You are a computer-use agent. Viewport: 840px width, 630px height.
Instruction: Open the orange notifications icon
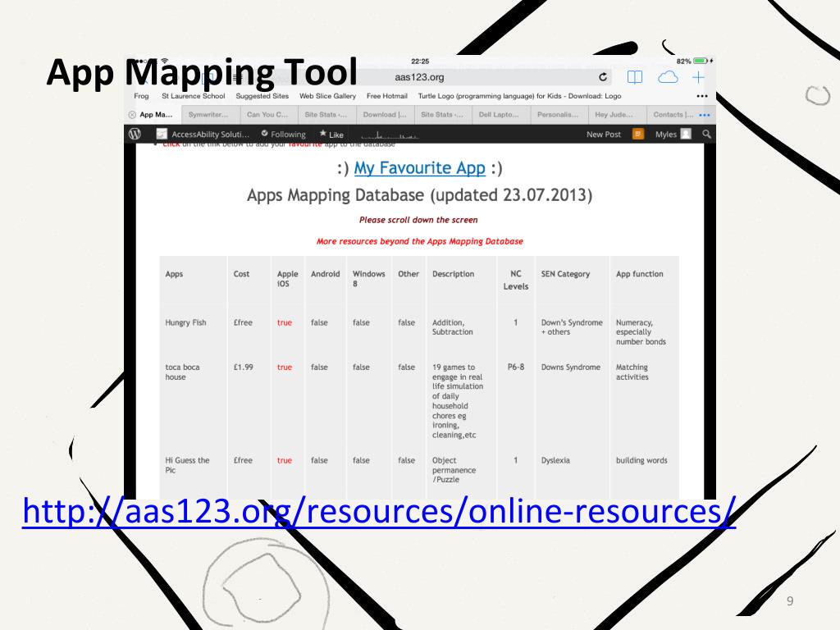pyautogui.click(x=637, y=134)
